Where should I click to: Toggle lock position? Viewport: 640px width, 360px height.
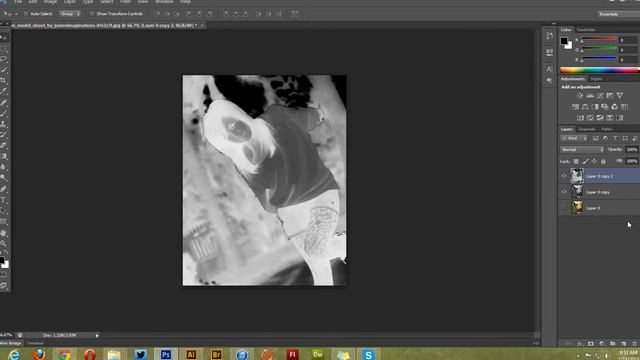(x=594, y=162)
